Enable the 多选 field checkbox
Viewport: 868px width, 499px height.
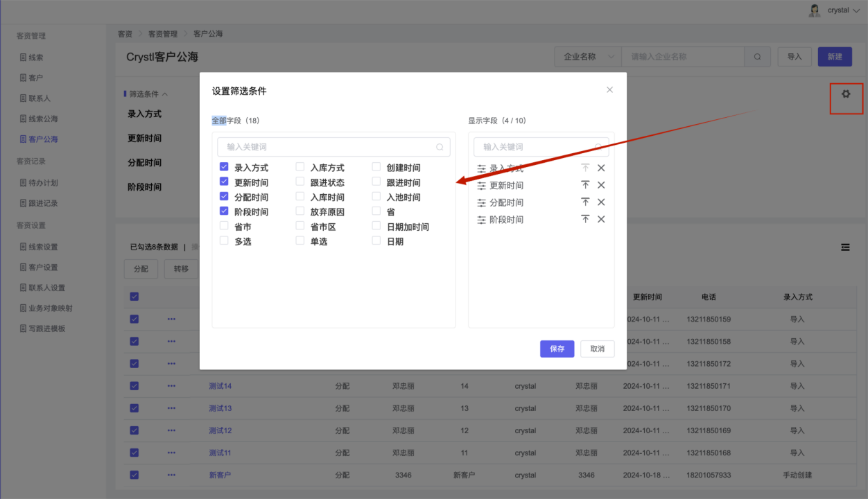click(x=224, y=240)
